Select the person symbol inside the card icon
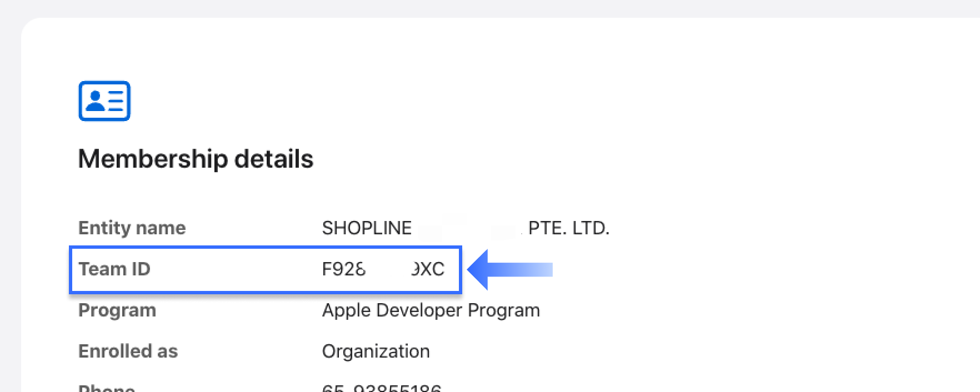This screenshot has height=392, width=980. click(96, 100)
